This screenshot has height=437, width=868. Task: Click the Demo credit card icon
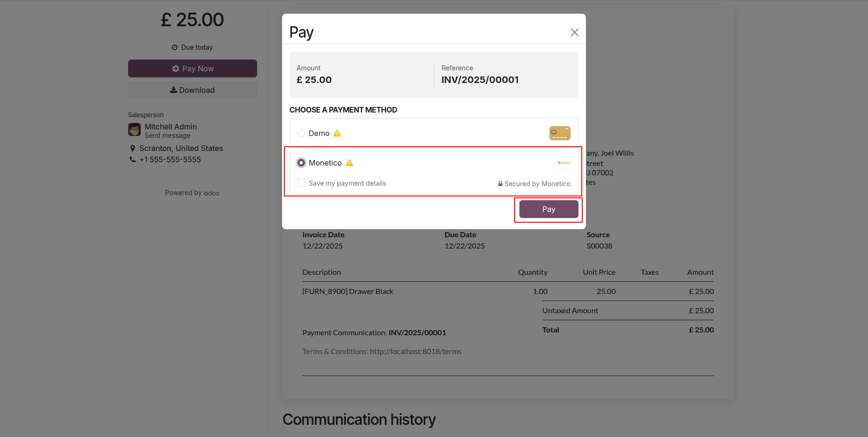tap(560, 133)
